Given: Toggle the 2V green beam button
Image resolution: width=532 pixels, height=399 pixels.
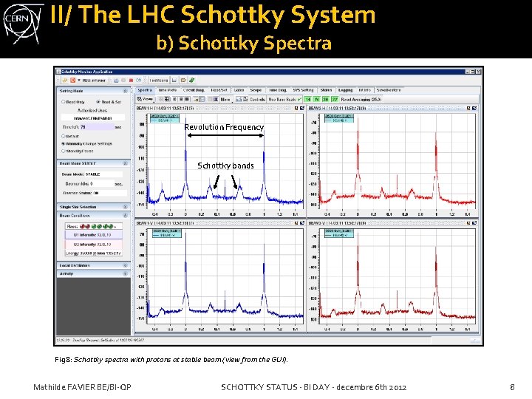Looking at the screenshot, I should point(335,100).
